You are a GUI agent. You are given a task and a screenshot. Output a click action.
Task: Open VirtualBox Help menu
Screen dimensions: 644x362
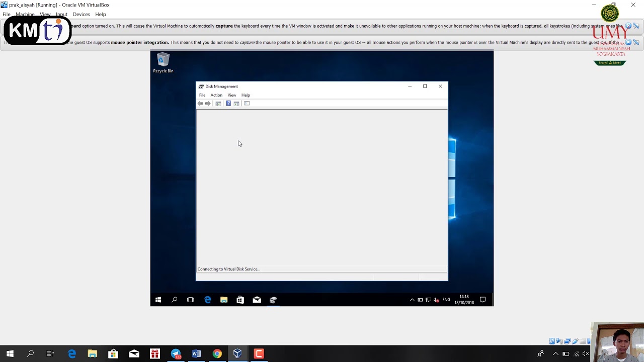coord(101,14)
